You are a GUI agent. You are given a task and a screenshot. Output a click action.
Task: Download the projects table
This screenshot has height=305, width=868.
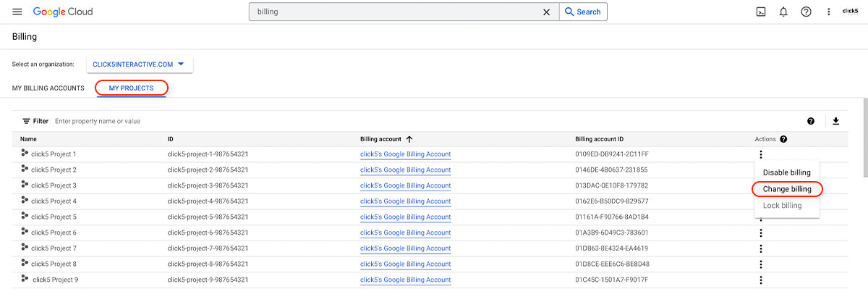point(835,121)
